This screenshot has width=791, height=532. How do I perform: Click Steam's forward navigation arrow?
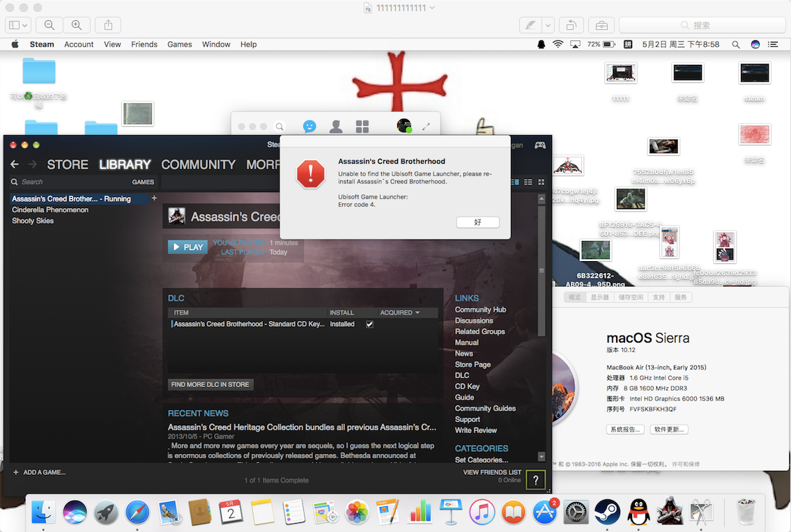[x=32, y=164]
